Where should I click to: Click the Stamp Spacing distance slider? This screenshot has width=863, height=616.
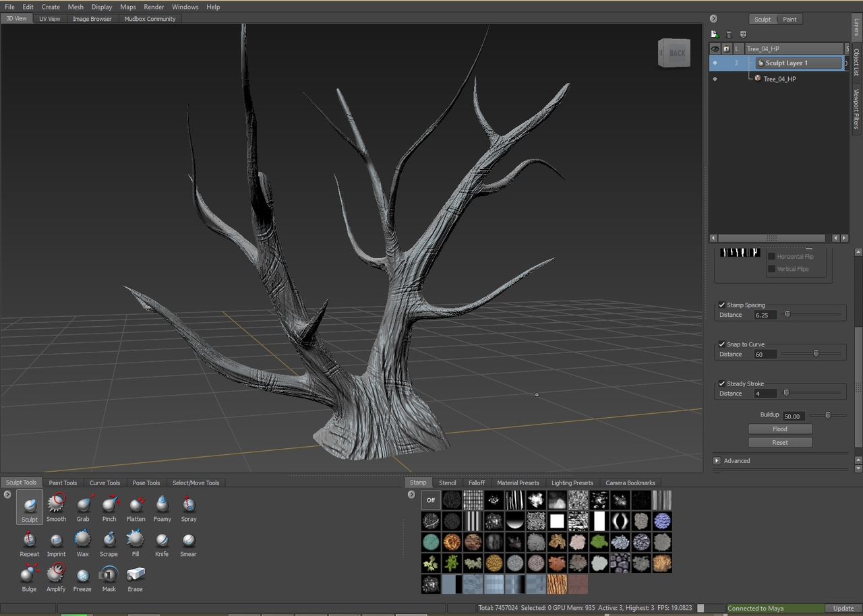tap(811, 315)
